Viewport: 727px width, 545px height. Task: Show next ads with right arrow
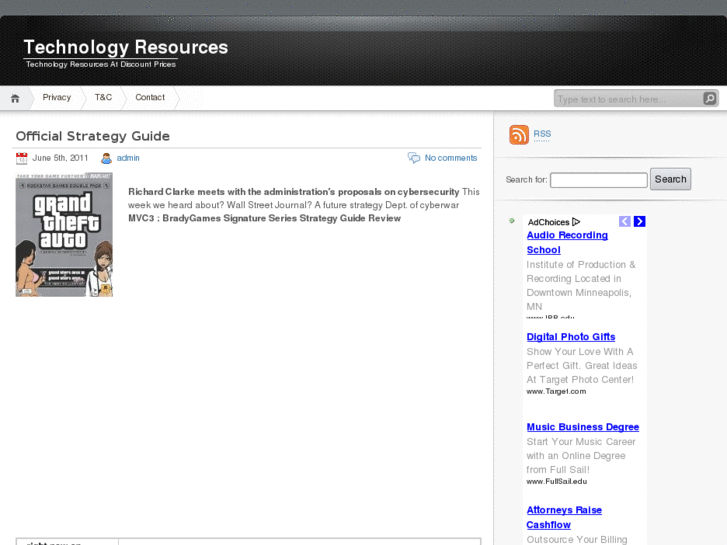point(639,221)
